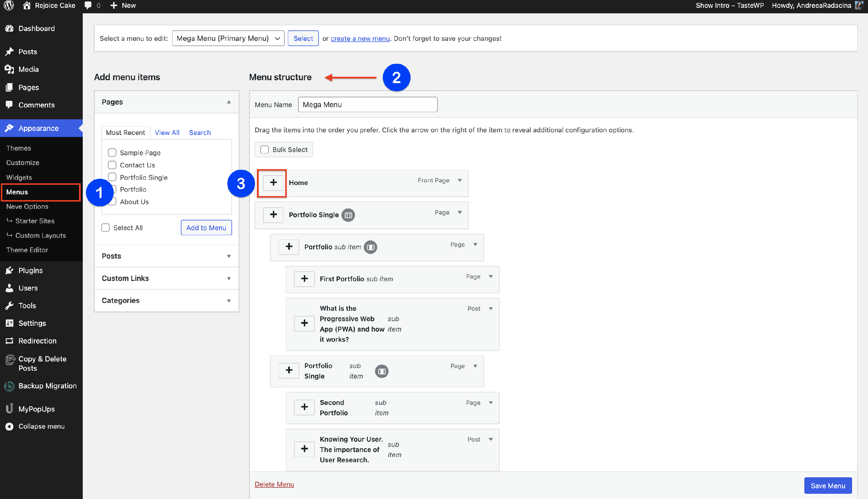868x499 pixels.
Task: Open Widgets under Appearance
Action: coord(19,177)
